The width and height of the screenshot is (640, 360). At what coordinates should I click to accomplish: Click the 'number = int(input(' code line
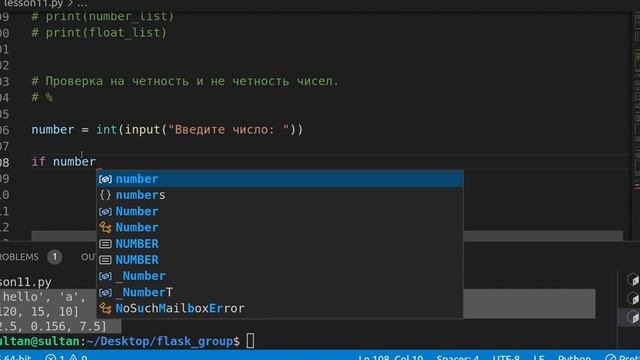[167, 130]
